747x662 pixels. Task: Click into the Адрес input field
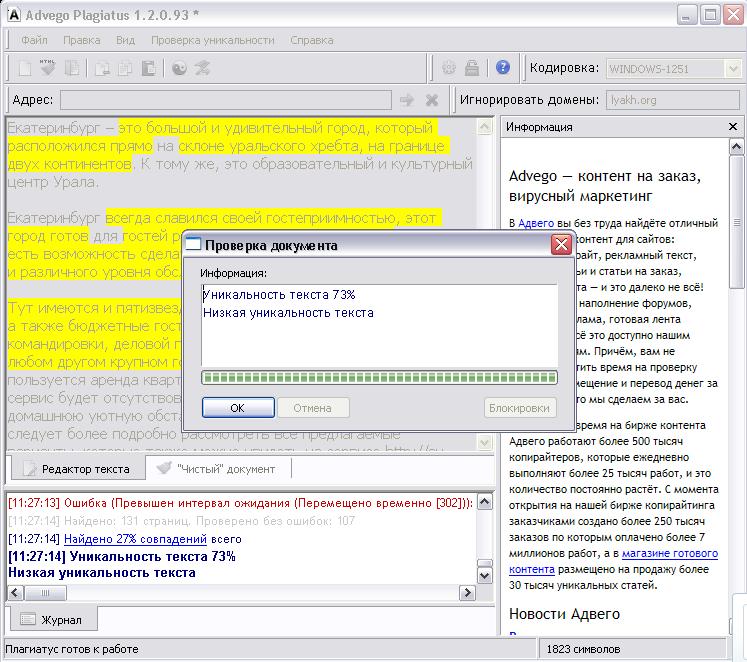coord(226,100)
